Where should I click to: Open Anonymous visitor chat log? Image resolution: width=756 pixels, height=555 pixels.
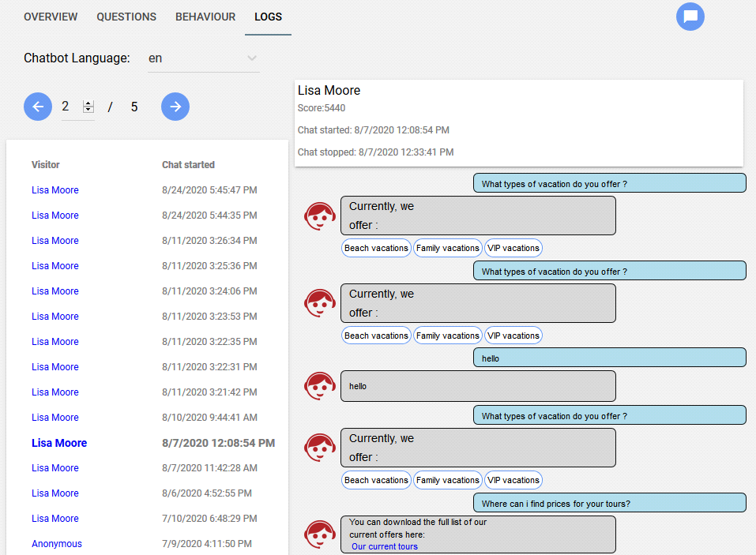57,543
